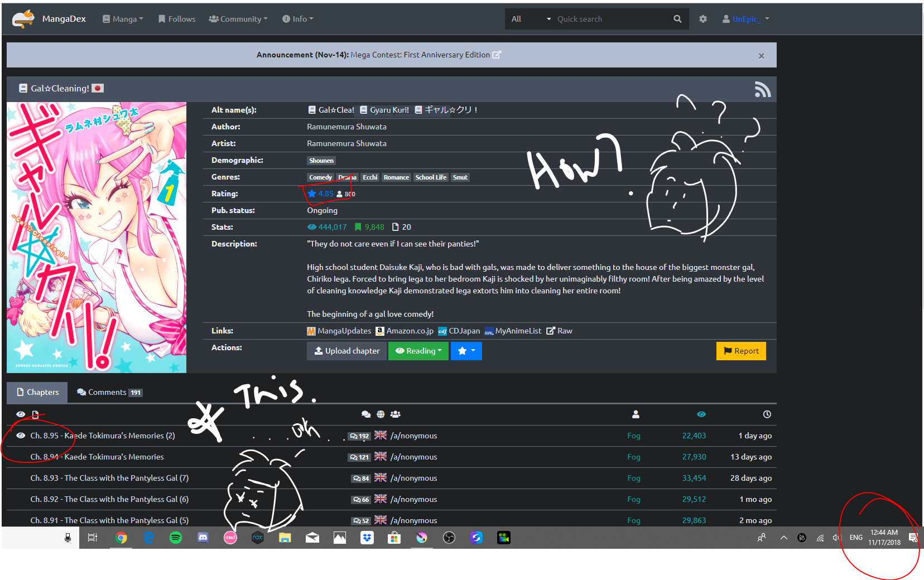Open comments for chapter 8.93
The height and width of the screenshot is (580, 924).
point(362,478)
